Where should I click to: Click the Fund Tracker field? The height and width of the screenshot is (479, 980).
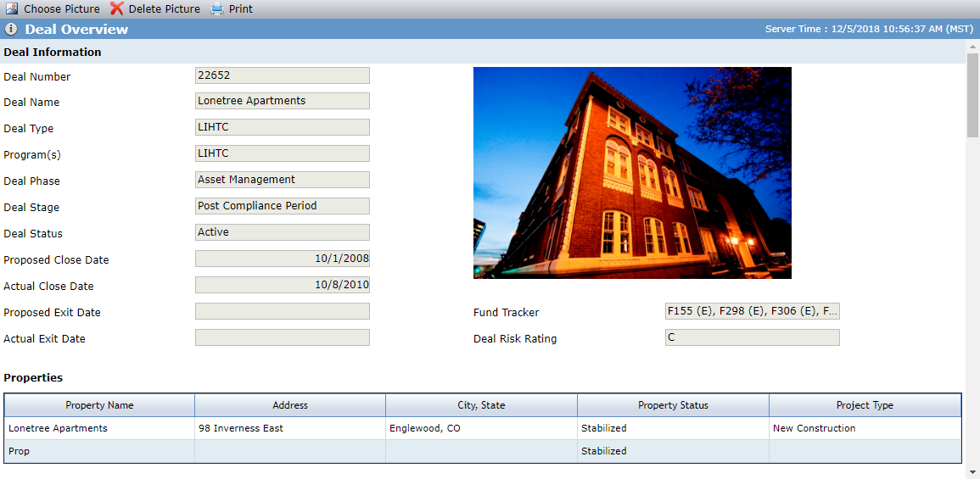753,311
